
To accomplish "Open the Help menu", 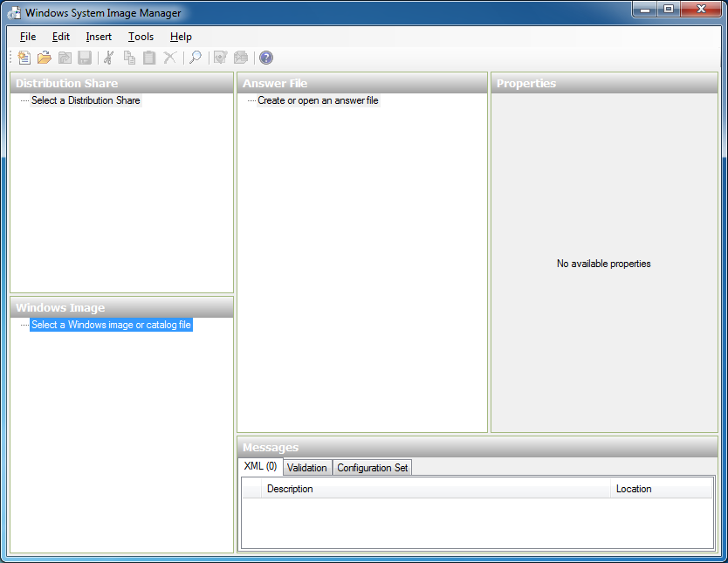I will 181,37.
